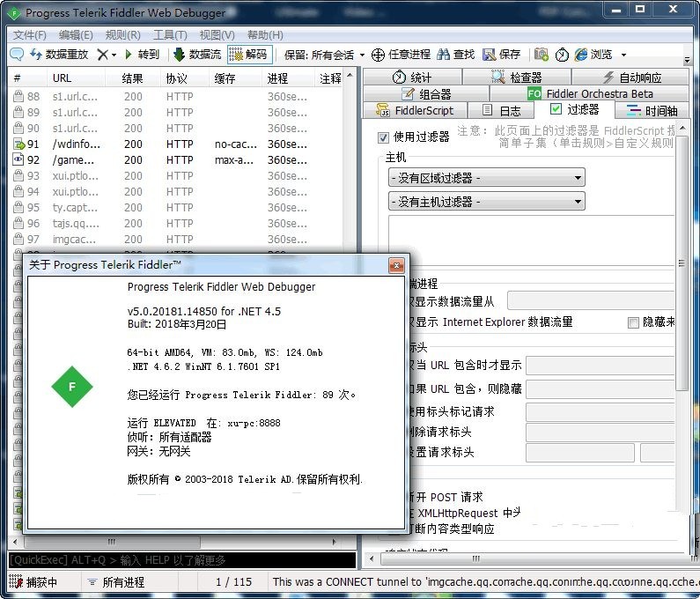The height and width of the screenshot is (599, 700).
Task: Click the 如果URL包含则隐藏 input field
Action: click(600, 389)
